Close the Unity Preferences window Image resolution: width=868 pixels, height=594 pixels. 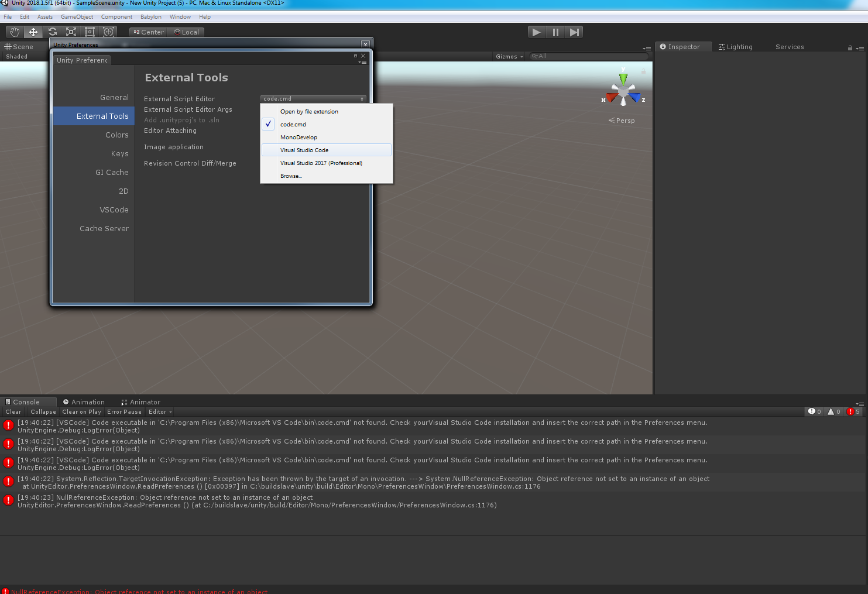(x=365, y=44)
